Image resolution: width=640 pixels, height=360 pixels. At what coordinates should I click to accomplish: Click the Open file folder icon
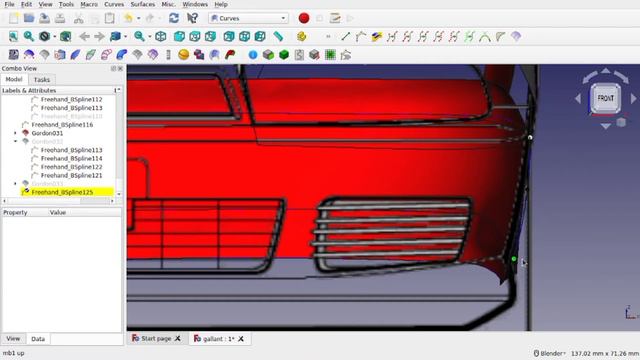(29, 18)
